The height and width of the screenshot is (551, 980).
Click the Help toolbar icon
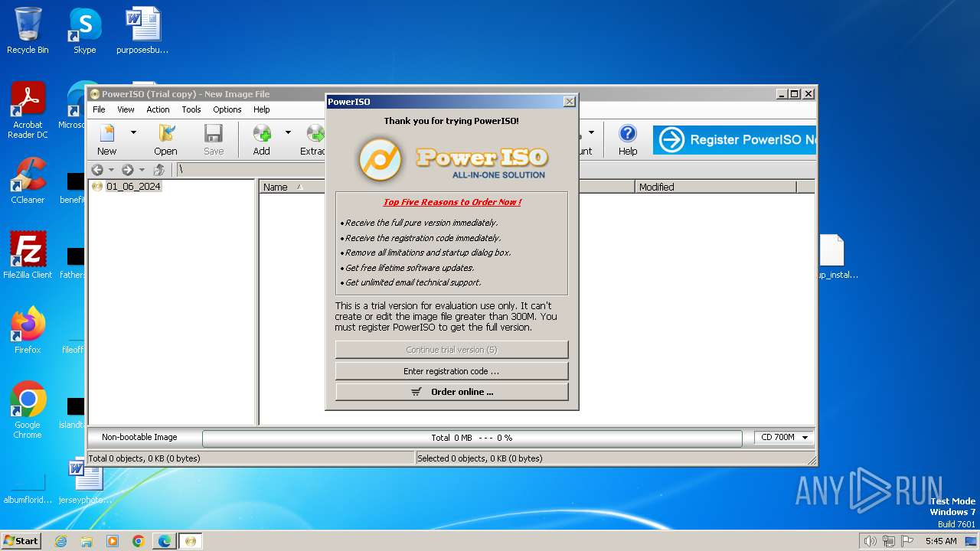628,140
